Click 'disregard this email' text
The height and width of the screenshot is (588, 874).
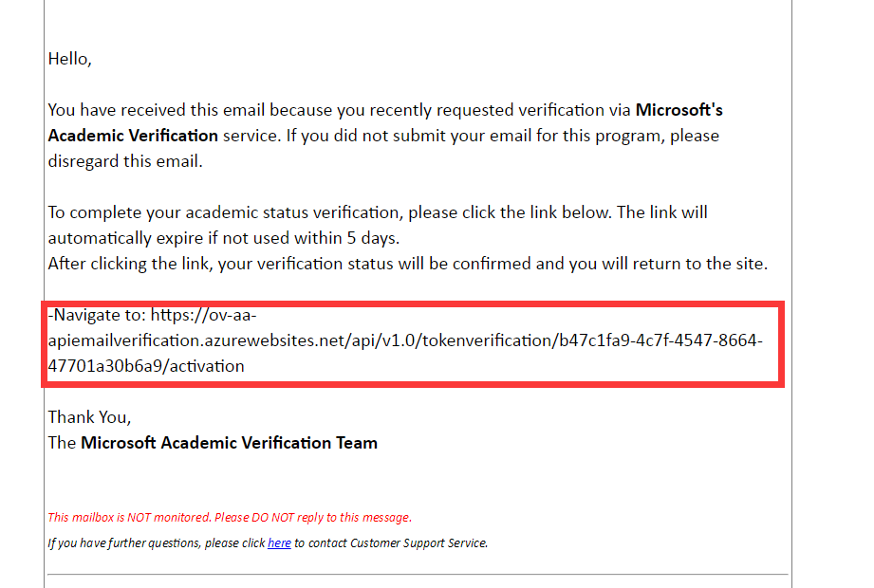124,160
